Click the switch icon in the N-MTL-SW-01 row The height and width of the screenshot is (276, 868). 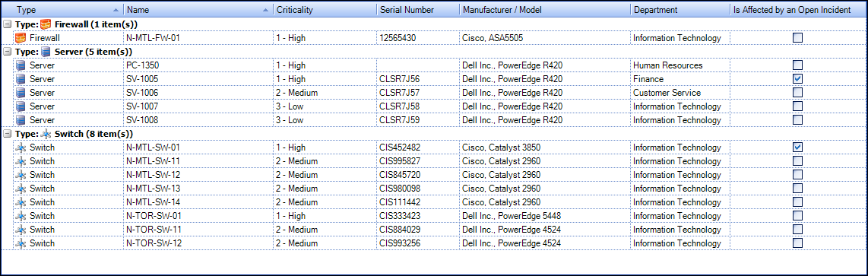pos(21,148)
